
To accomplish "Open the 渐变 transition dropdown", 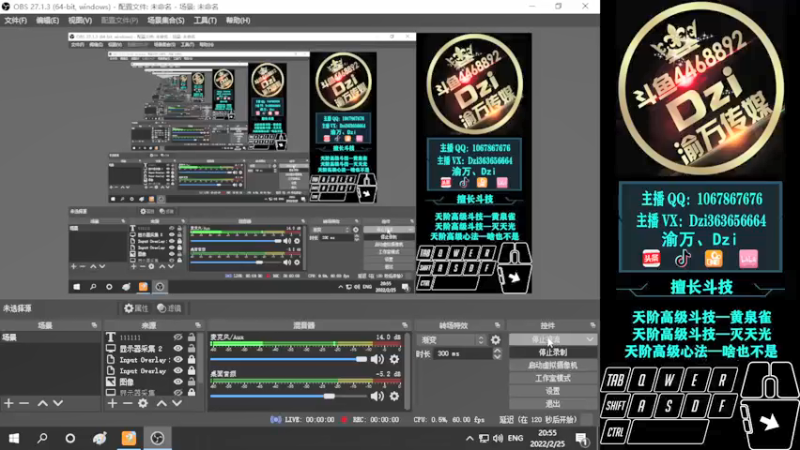I will (x=452, y=340).
